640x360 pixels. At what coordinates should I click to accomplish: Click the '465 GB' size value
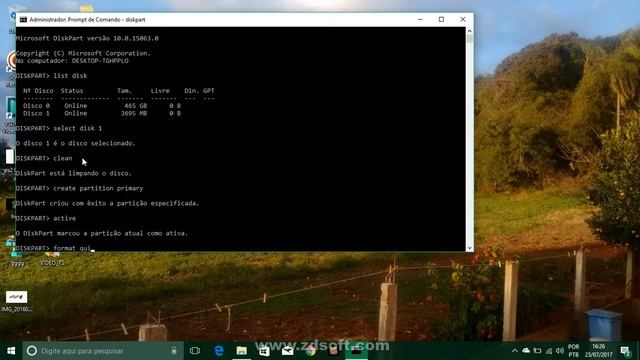(x=136, y=106)
